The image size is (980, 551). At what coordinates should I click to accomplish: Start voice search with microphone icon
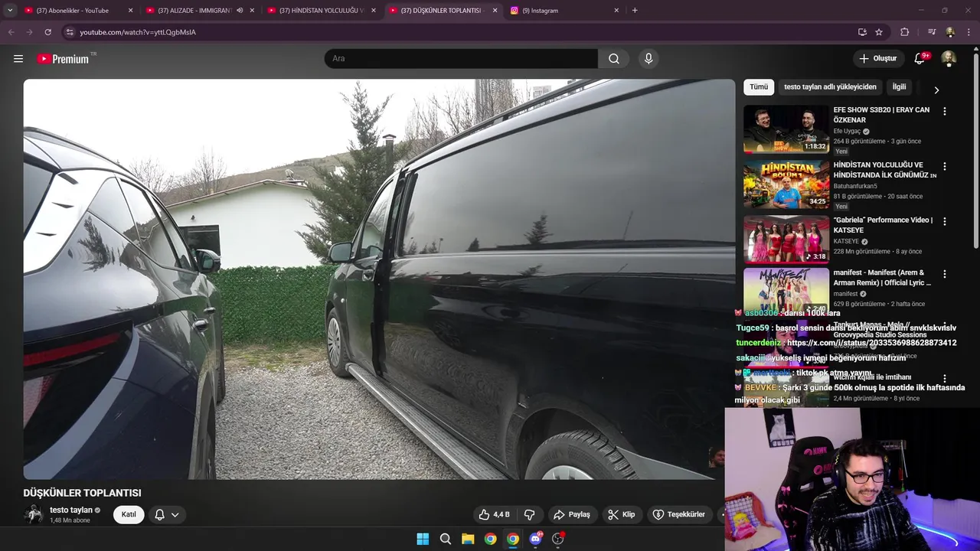coord(648,59)
